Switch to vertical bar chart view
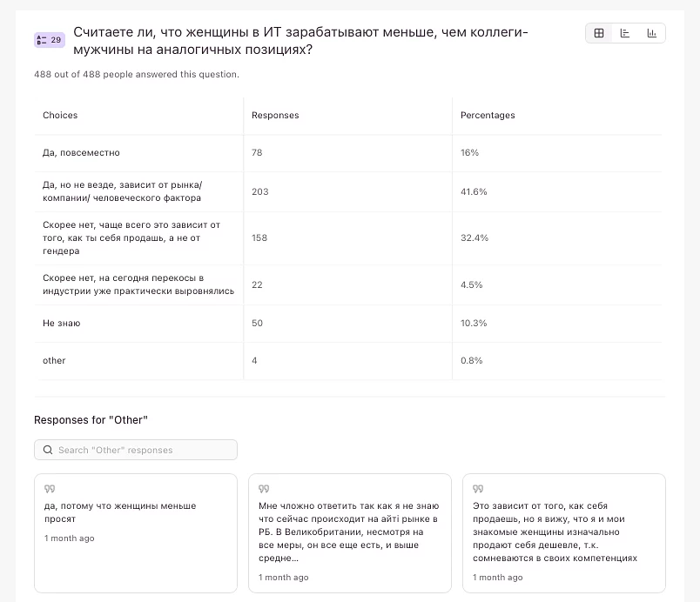700x602 pixels. (651, 33)
